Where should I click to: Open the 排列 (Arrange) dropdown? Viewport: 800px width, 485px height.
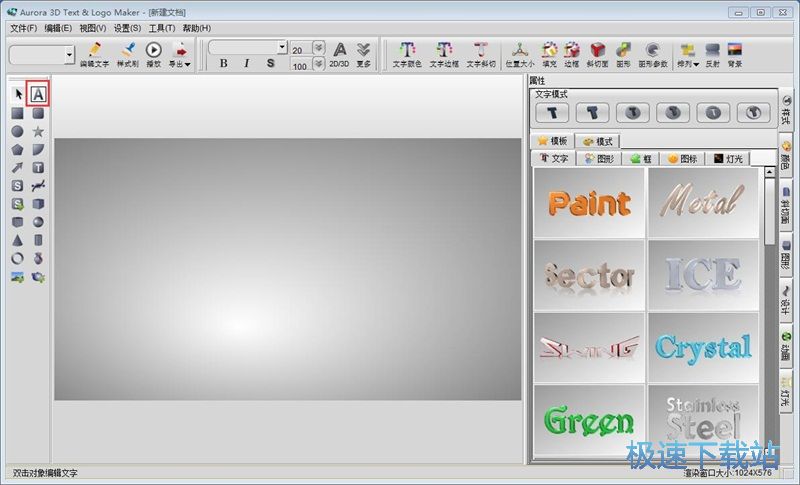688,55
